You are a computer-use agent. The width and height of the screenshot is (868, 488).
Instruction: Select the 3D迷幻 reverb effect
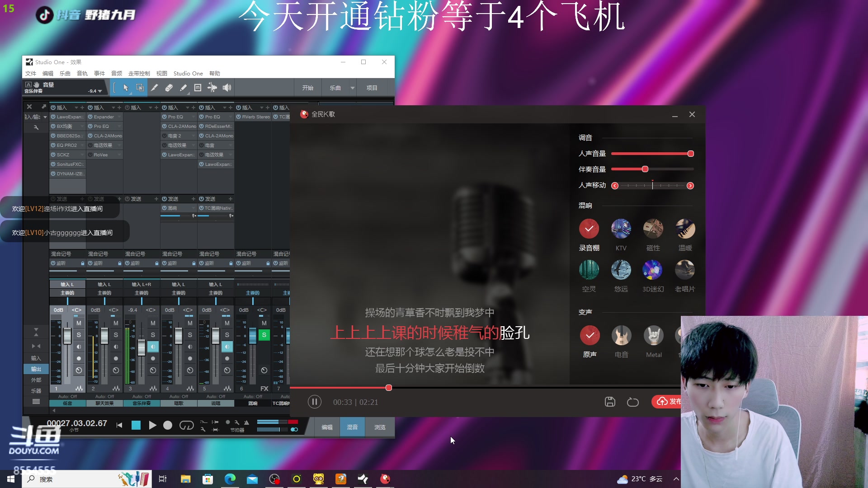(653, 269)
